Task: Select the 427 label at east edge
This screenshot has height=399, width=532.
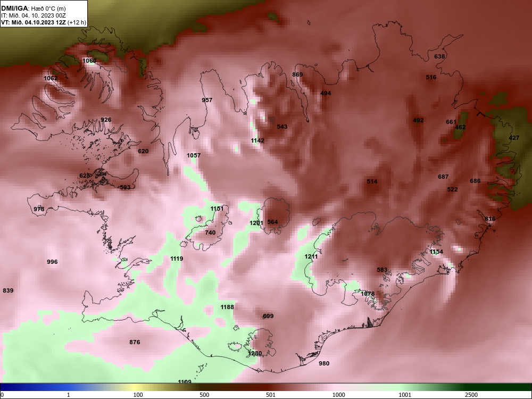Action: point(514,138)
